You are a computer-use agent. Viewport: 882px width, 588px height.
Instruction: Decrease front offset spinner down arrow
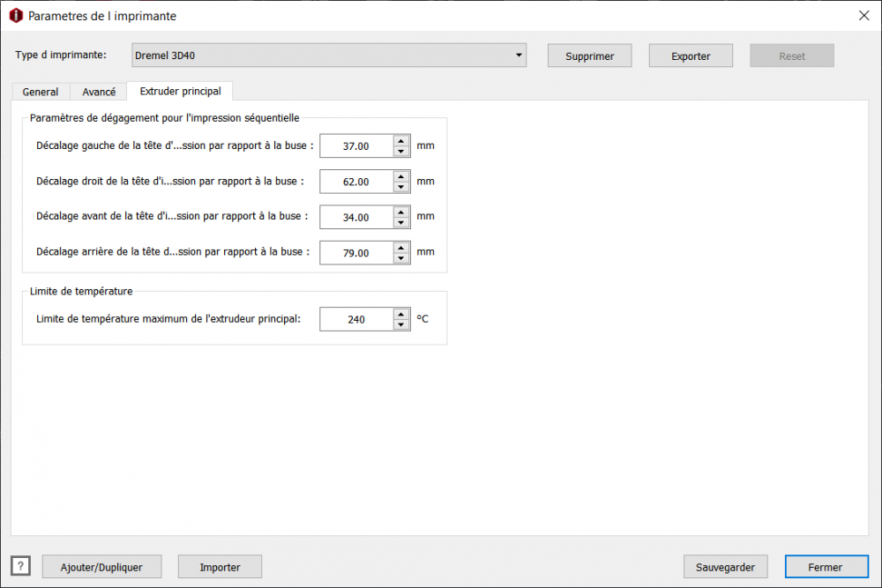click(401, 222)
